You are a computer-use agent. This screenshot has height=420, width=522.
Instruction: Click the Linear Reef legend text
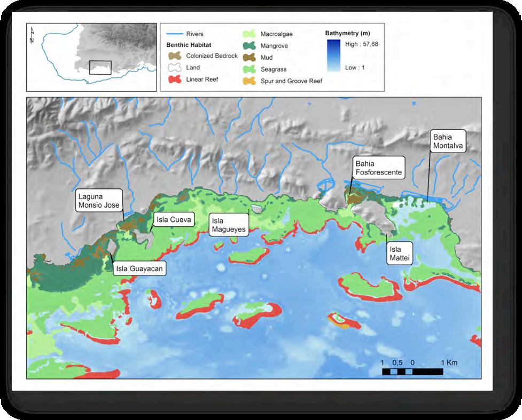pos(202,80)
